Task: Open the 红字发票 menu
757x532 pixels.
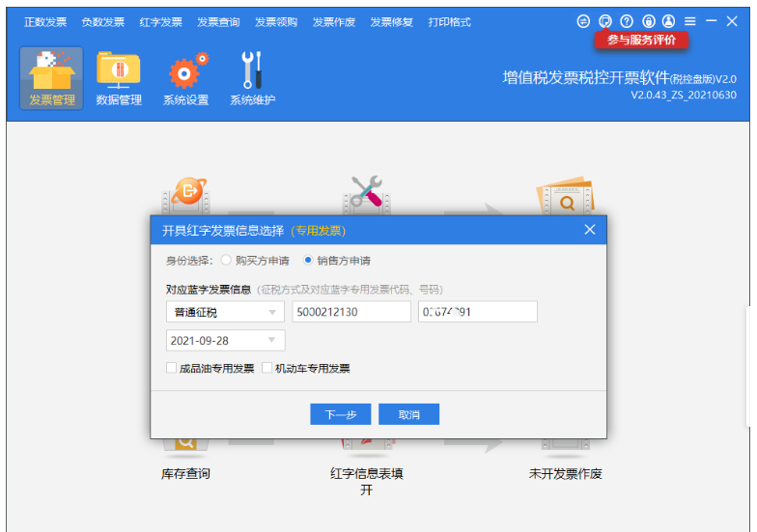Action: pos(160,22)
